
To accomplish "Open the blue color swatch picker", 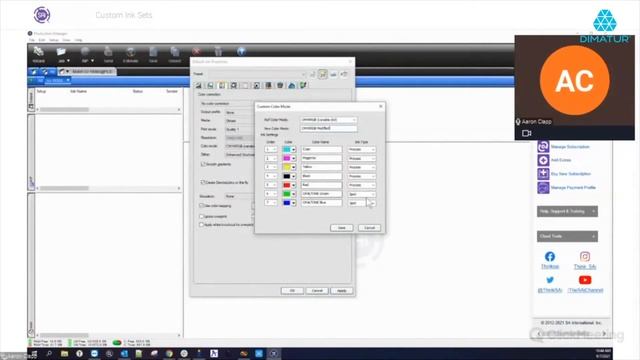I will point(289,203).
